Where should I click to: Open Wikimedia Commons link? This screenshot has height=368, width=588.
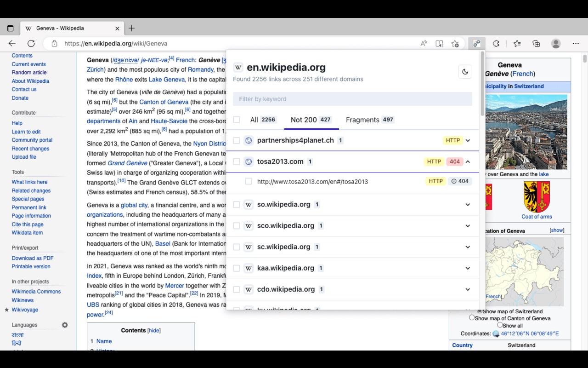point(36,291)
